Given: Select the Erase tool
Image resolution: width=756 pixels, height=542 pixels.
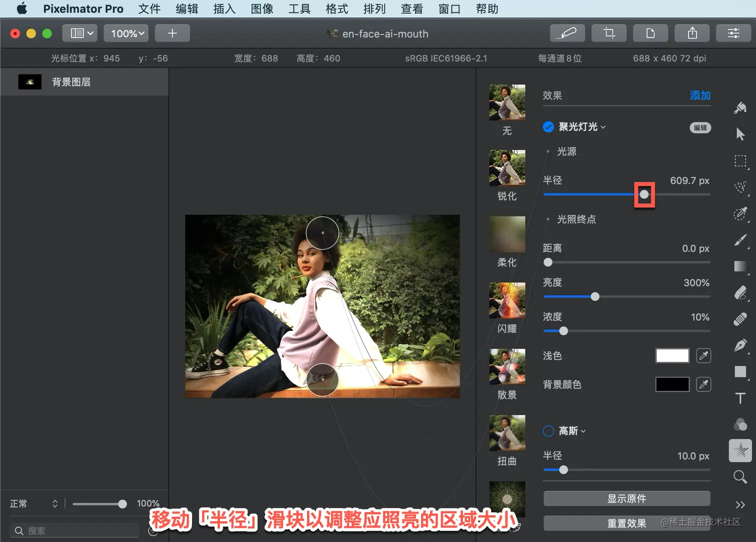Looking at the screenshot, I should (740, 292).
